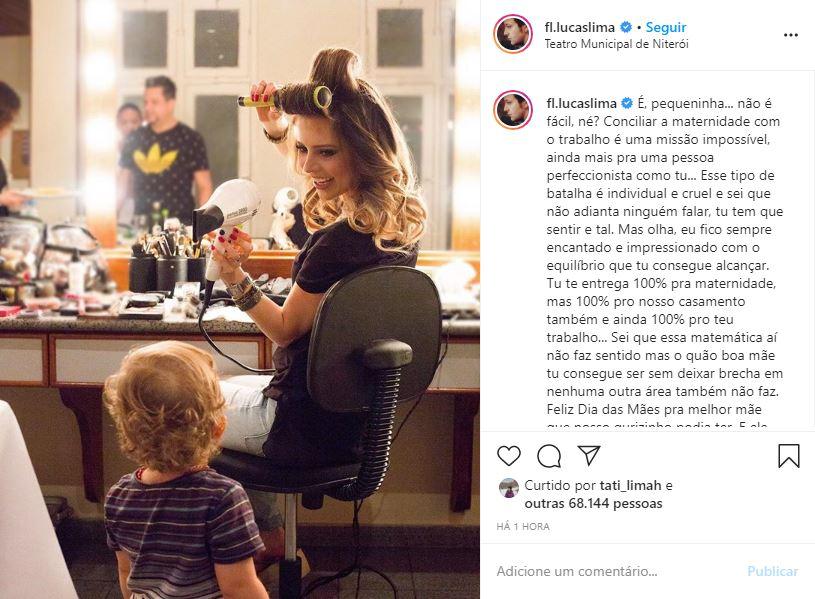Open fl.lucaslima username in the caption
Image resolution: width=815 pixels, height=599 pixels.
coord(582,103)
